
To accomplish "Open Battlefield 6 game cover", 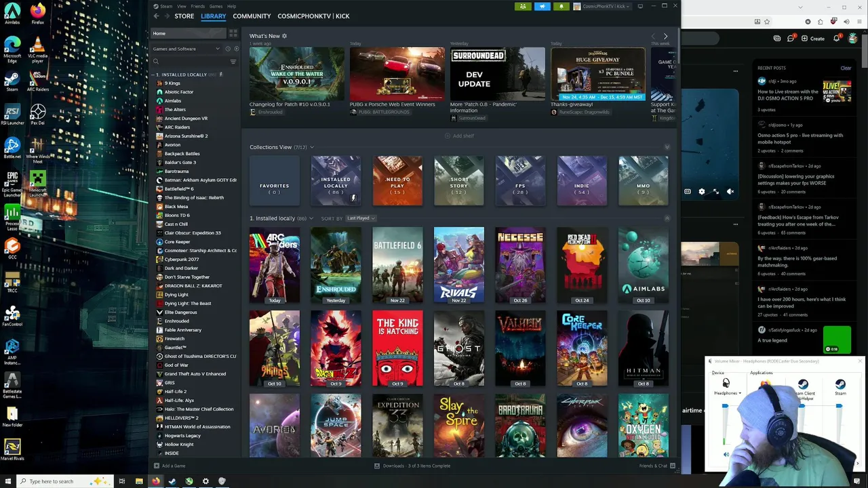I will tap(397, 265).
